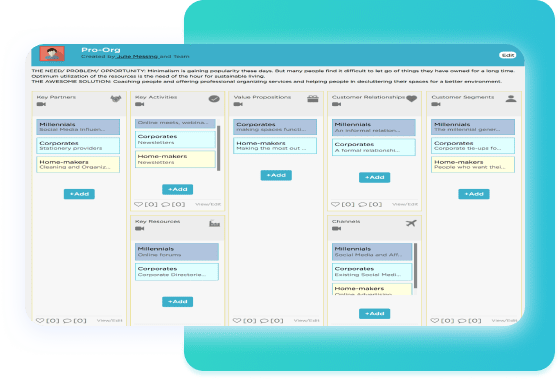This screenshot has height=379, width=559.
Task: Click the gift icon in Value Propositions
Action: (x=313, y=99)
